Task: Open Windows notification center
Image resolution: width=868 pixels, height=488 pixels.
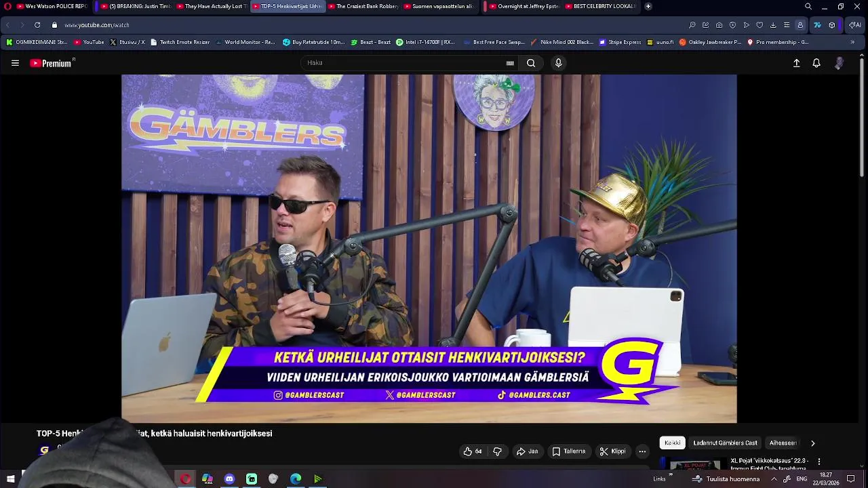Action: tap(851, 479)
